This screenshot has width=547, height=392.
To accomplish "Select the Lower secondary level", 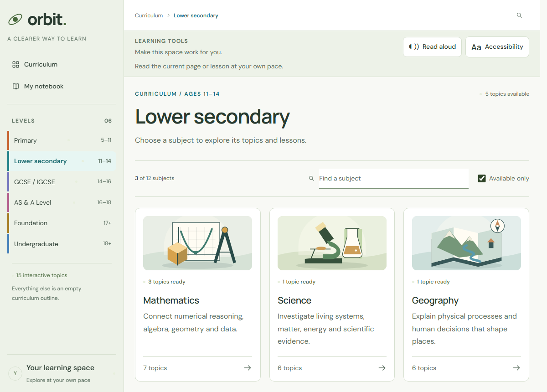I will click(x=62, y=161).
